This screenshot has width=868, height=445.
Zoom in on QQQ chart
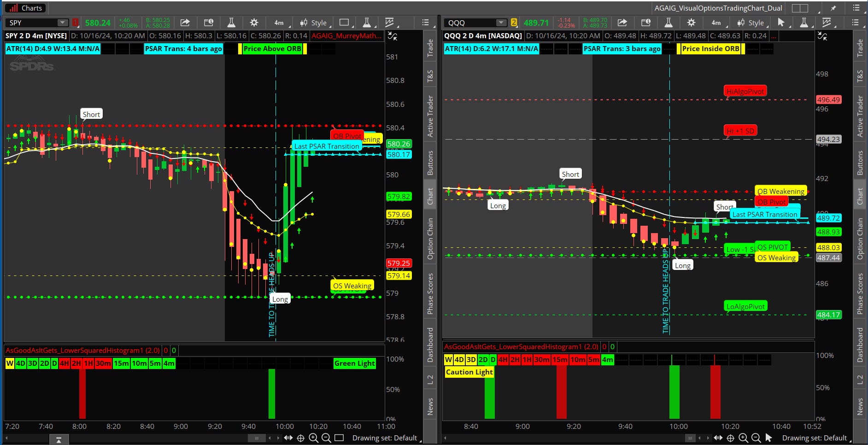743,438
